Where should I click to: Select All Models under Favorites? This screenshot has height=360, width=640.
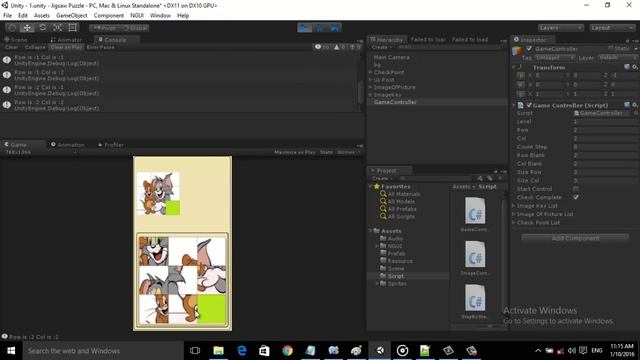pyautogui.click(x=401, y=202)
